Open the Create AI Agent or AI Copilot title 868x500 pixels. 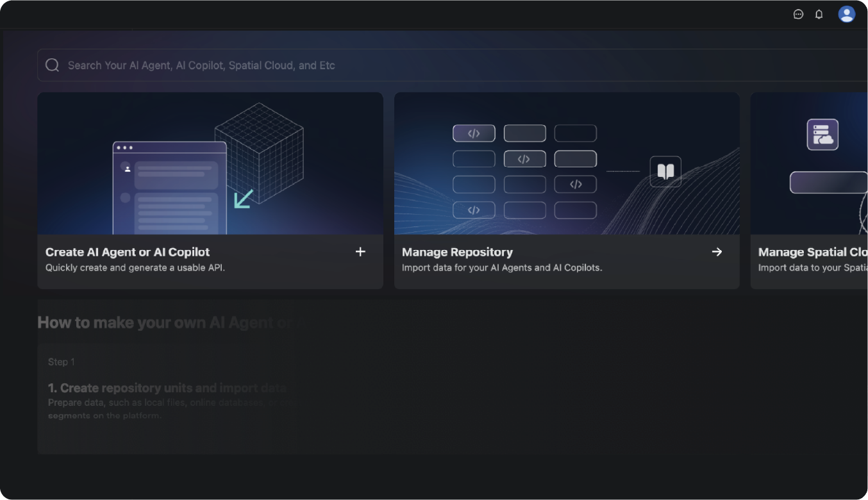point(128,253)
